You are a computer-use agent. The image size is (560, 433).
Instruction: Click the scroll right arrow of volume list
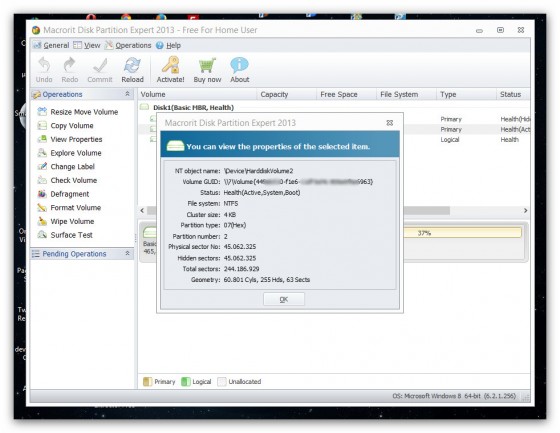[525, 210]
